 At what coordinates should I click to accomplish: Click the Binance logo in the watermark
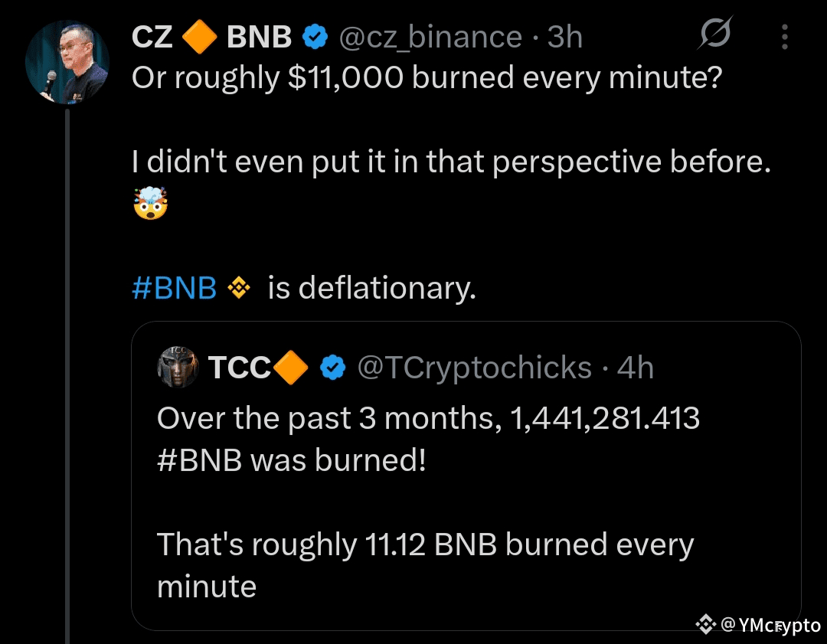click(x=705, y=624)
